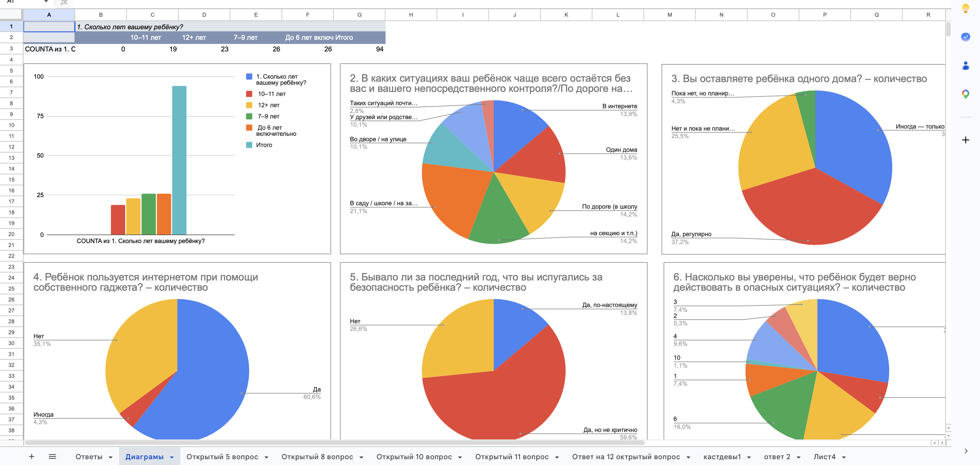Select header cell '7–9 лет'
The width and height of the screenshot is (980, 465).
tap(256, 37)
